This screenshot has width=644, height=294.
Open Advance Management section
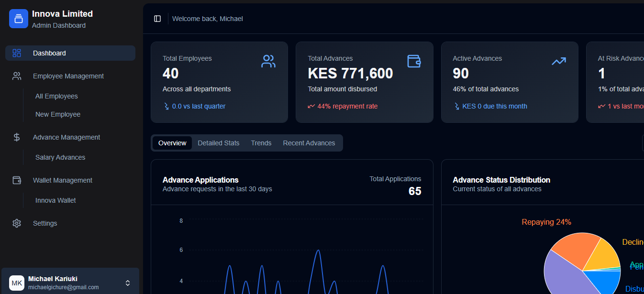pyautogui.click(x=70, y=137)
